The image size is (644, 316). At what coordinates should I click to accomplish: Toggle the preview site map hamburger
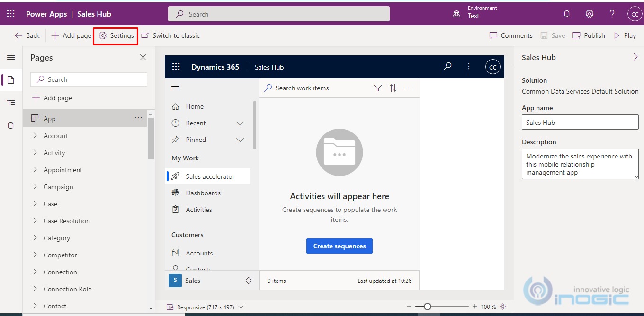coord(175,88)
